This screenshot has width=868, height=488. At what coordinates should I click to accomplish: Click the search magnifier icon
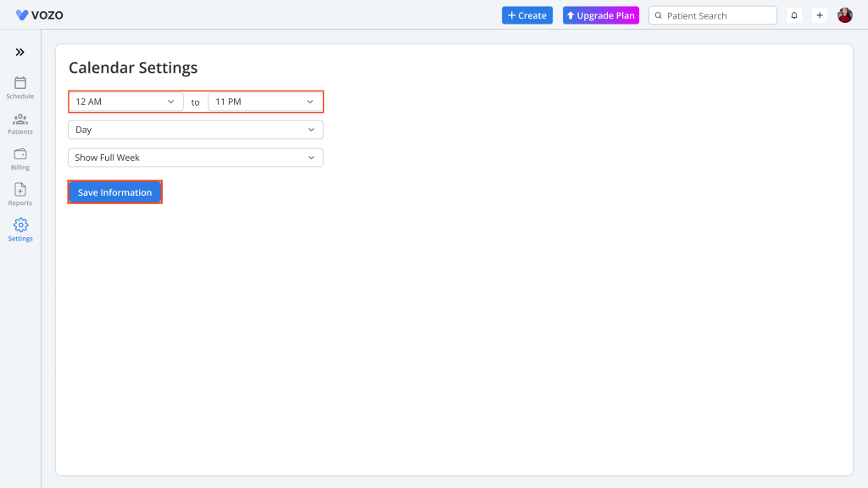click(658, 15)
